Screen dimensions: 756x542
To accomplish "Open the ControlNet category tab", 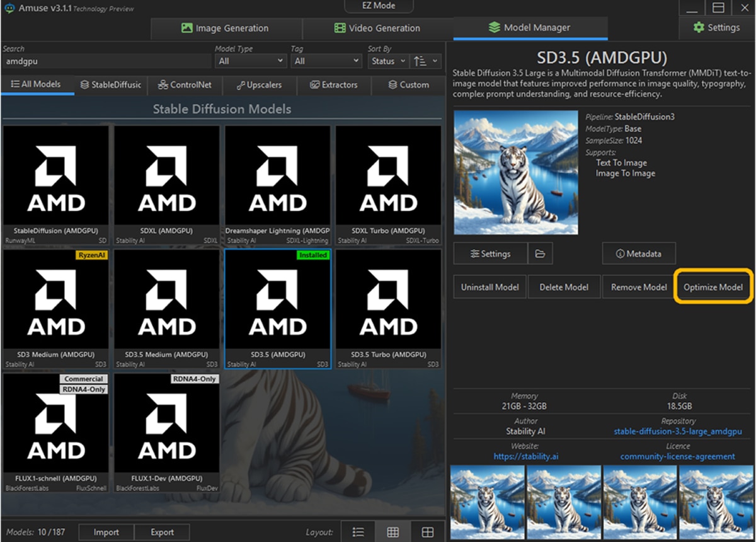I will [x=185, y=84].
